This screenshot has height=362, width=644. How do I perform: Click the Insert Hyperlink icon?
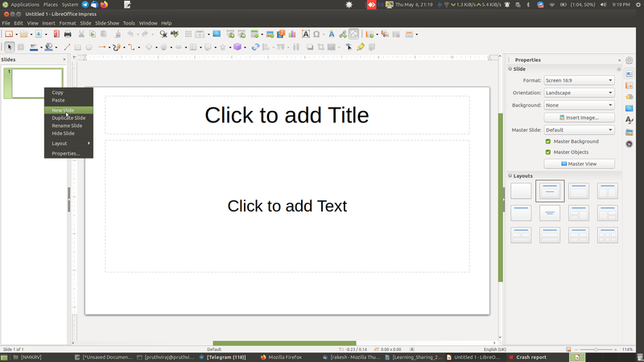tap(343, 34)
